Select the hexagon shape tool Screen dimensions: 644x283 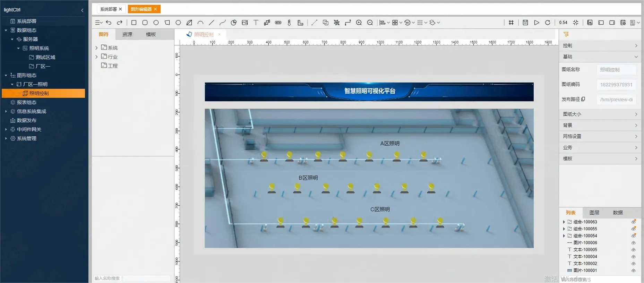pos(178,23)
